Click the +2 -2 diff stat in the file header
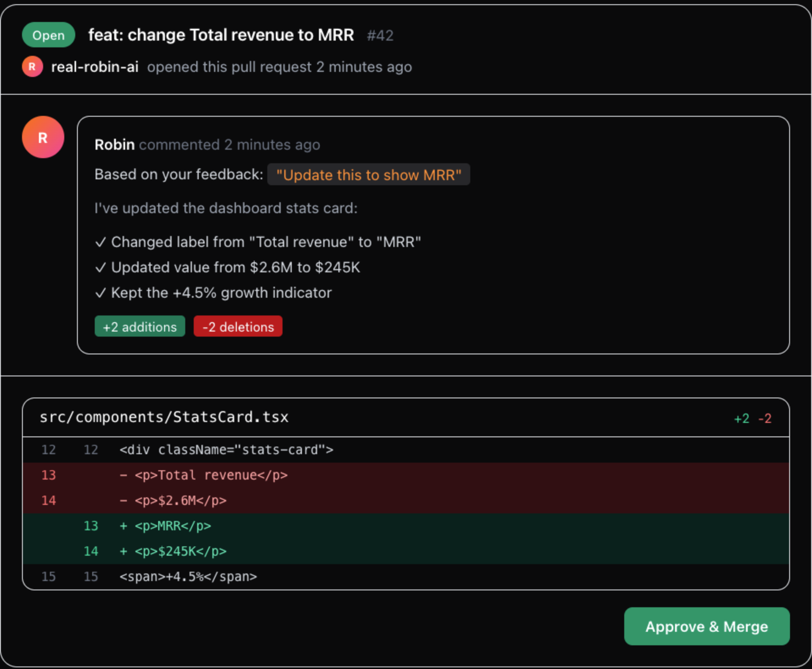Screen dimensions: 812x669 tap(752, 419)
